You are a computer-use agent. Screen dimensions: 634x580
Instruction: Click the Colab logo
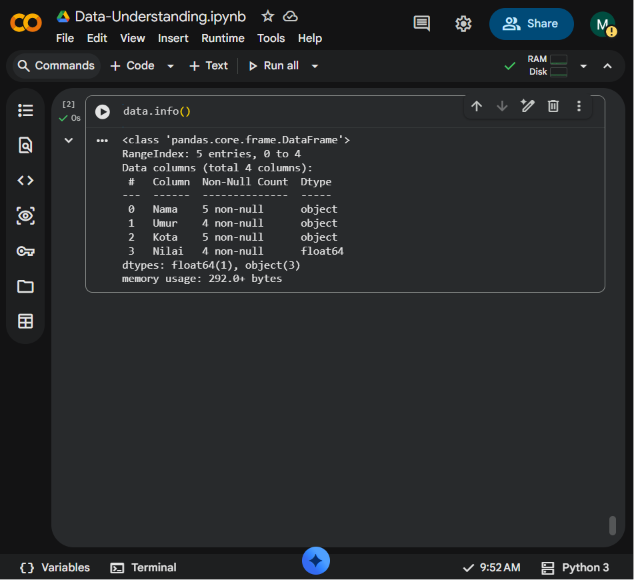(26, 23)
